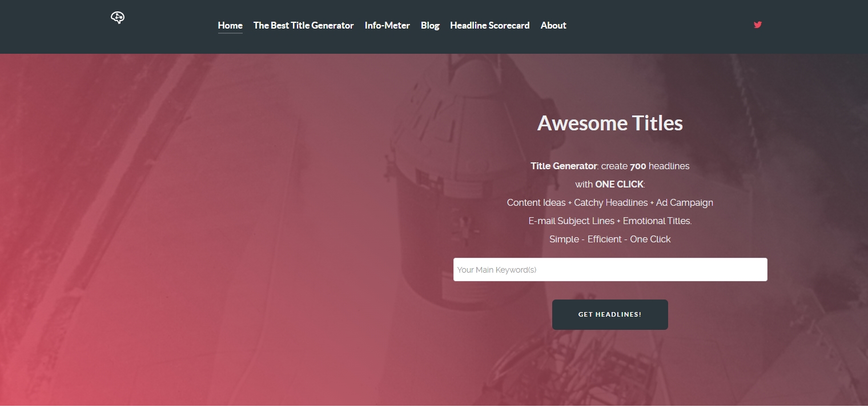Click "E-mail Subject Lines + Emotional Titles." text
The width and height of the screenshot is (868, 419).
pyautogui.click(x=610, y=221)
